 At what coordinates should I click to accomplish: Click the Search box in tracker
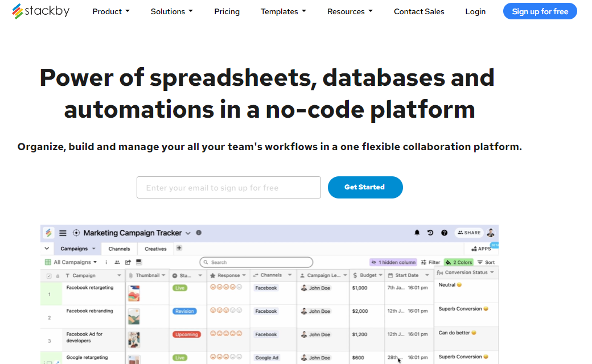click(256, 262)
